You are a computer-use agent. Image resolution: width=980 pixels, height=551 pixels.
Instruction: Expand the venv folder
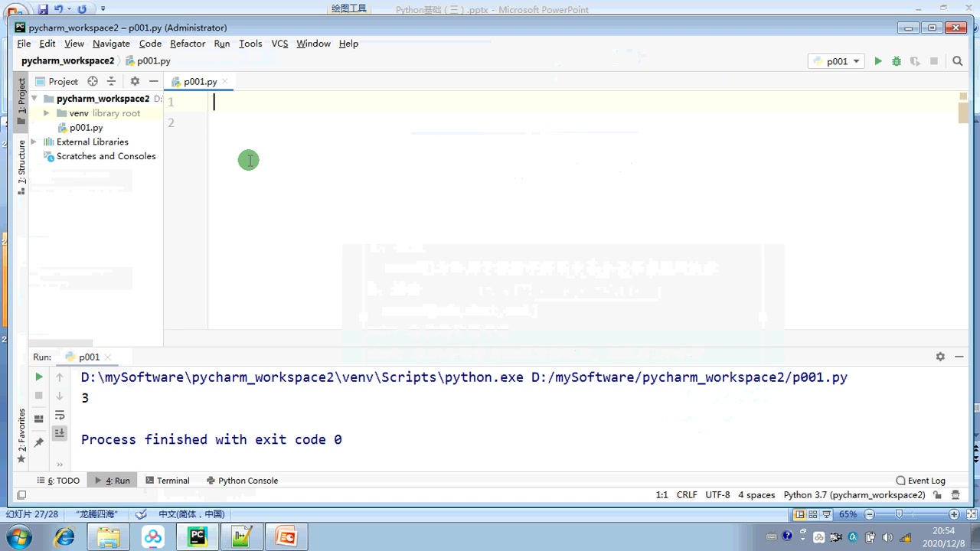pyautogui.click(x=46, y=113)
